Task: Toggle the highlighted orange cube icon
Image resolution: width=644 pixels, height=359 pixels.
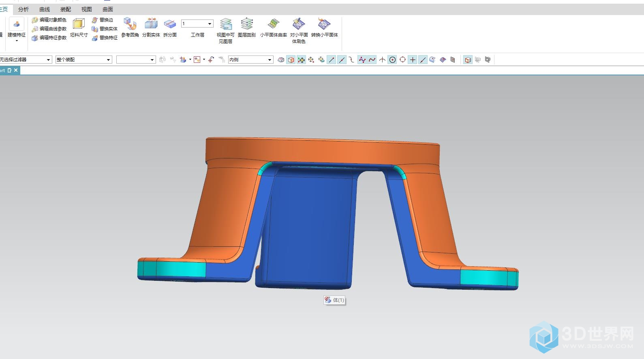Action: click(291, 60)
